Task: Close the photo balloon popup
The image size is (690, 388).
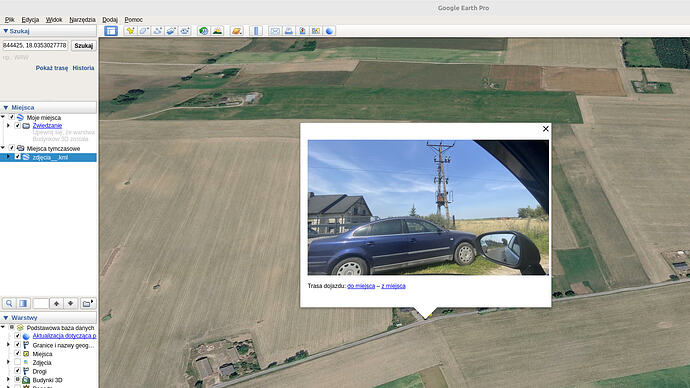Action: (x=546, y=128)
